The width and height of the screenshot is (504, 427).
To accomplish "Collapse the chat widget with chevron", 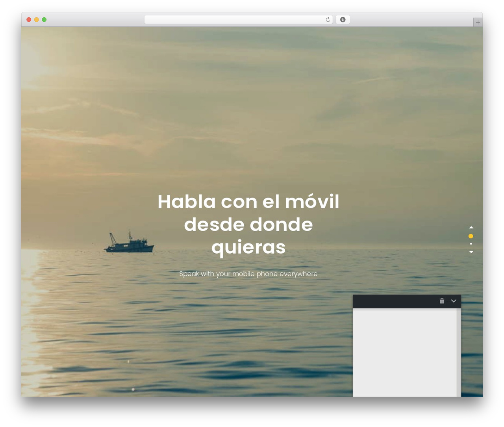I will 454,301.
